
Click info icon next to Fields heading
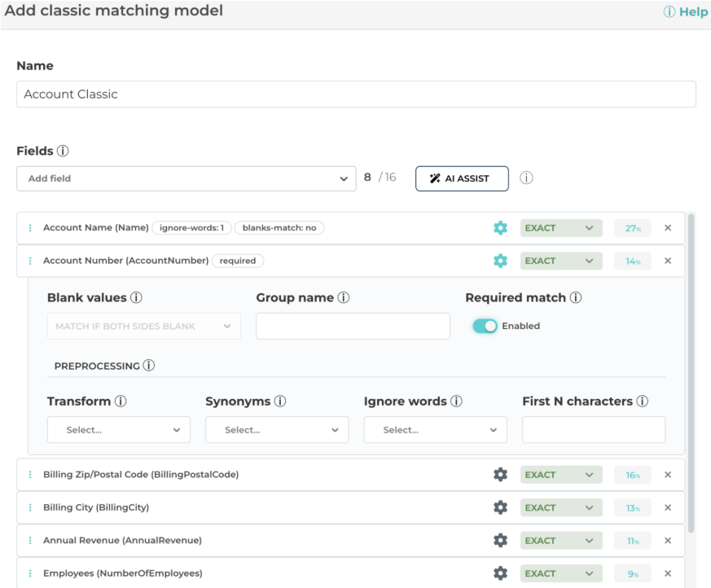point(63,151)
